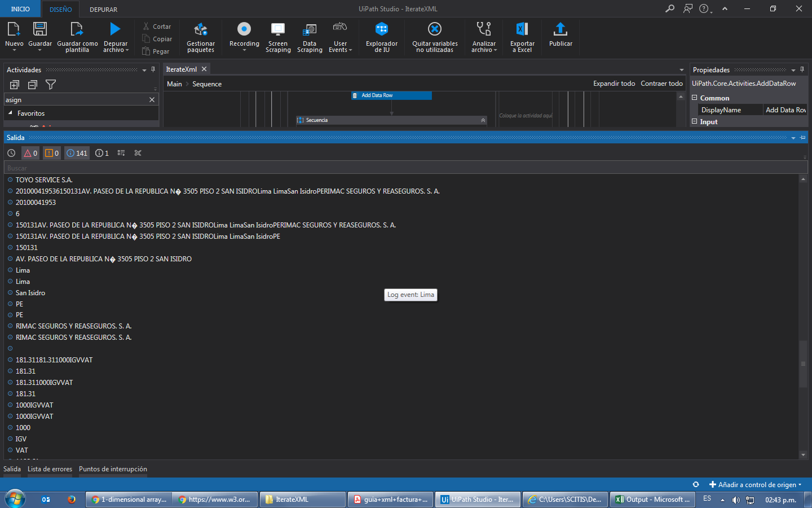Focus activities search field containing asign
This screenshot has width=812, height=508.
click(76, 100)
